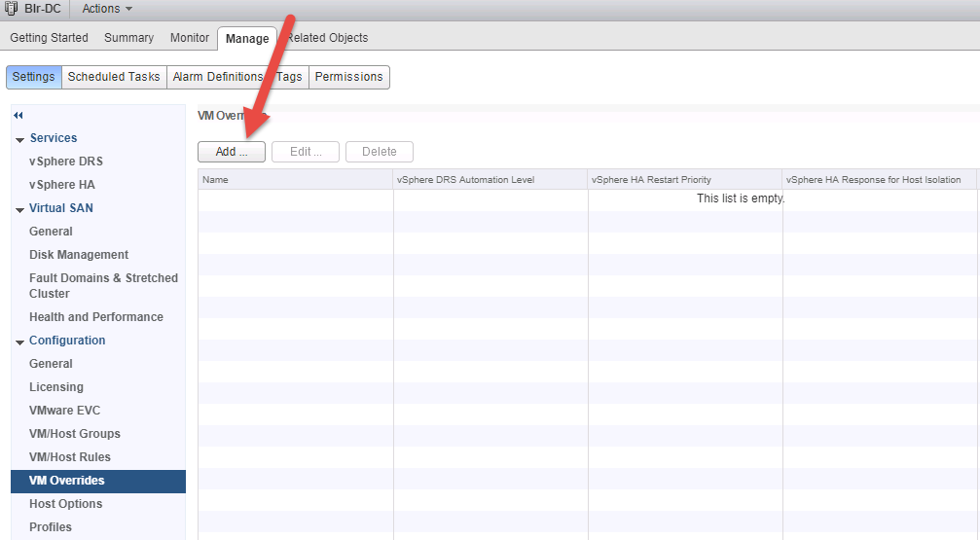Open the Actions dropdown menu

coord(107,9)
